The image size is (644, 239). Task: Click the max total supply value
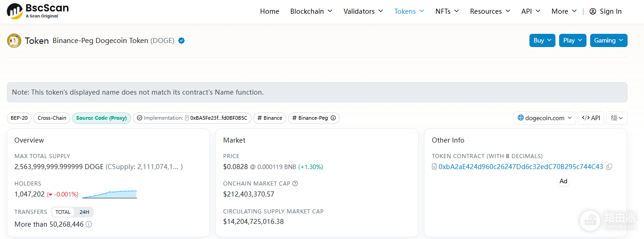pos(59,167)
